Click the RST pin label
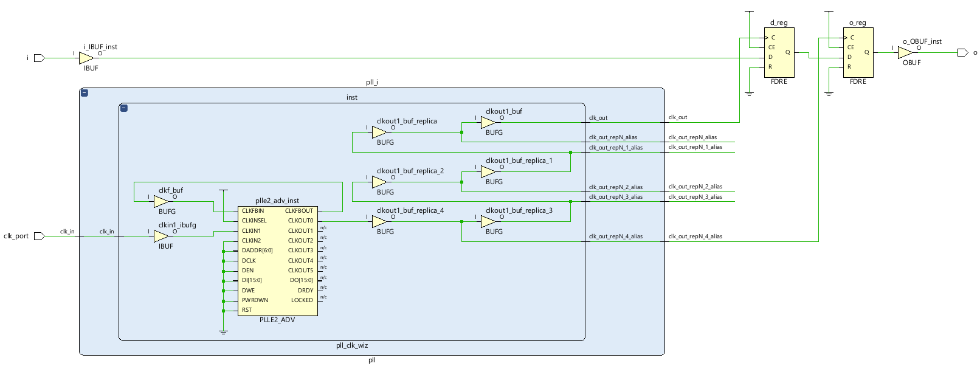980x369 pixels. coord(247,310)
